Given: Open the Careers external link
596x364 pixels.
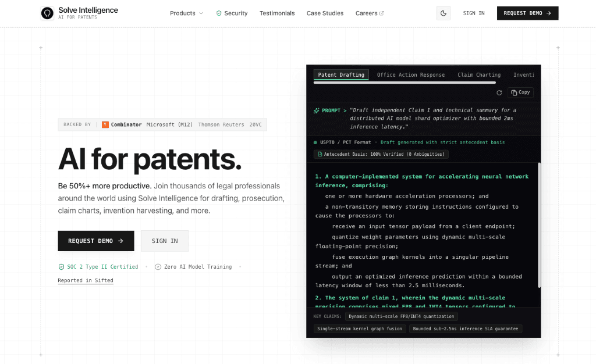Looking at the screenshot, I should pos(370,13).
